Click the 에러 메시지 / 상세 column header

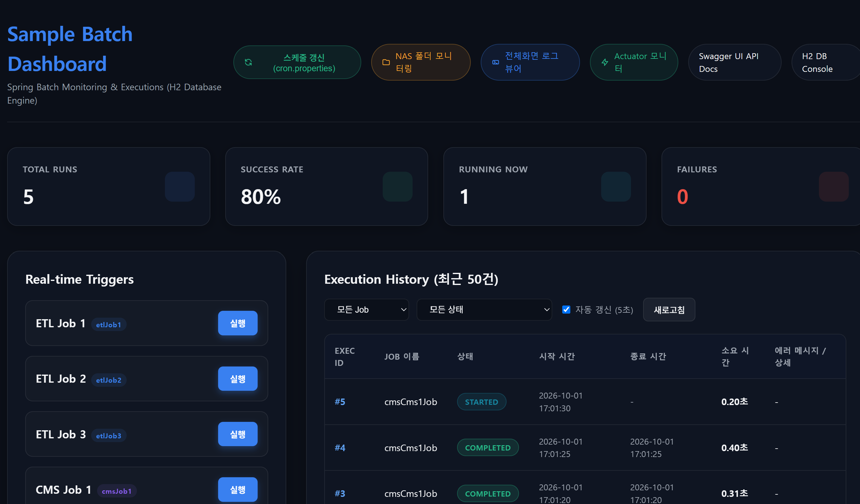click(x=800, y=357)
